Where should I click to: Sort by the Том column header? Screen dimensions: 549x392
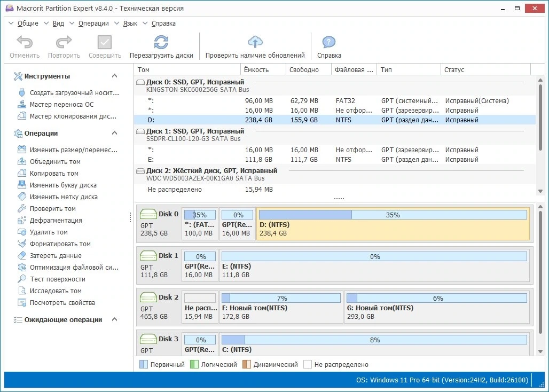coord(187,69)
